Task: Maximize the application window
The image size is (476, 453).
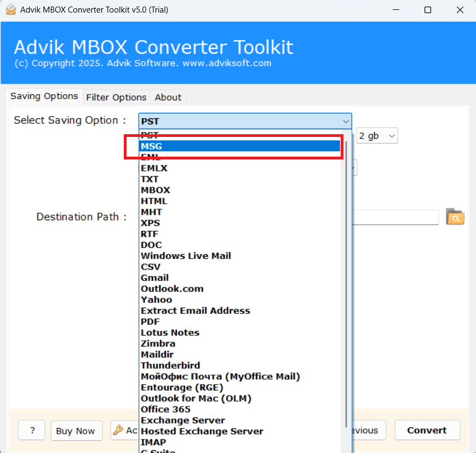Action: click(x=428, y=10)
